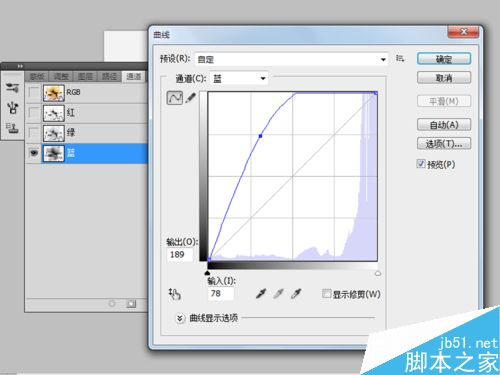Click the Options (T)... button
Image resolution: width=500 pixels, height=375 pixels.
pyautogui.click(x=444, y=144)
